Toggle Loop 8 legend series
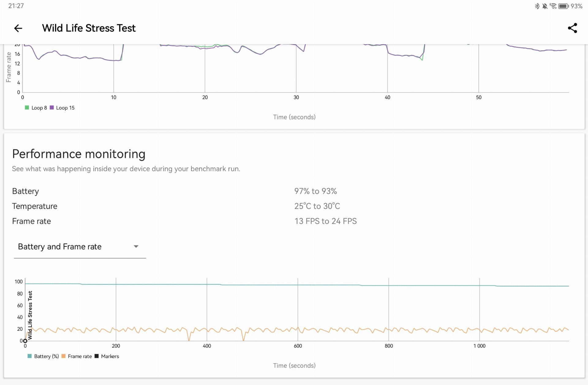This screenshot has height=385, width=588. [x=36, y=108]
